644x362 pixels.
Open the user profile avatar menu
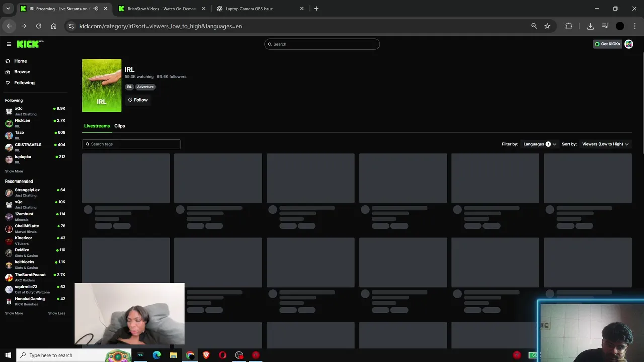tap(629, 44)
